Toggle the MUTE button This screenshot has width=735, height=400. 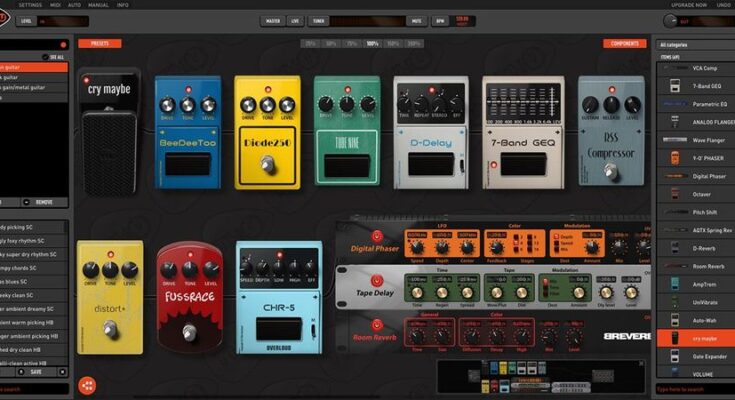click(416, 21)
